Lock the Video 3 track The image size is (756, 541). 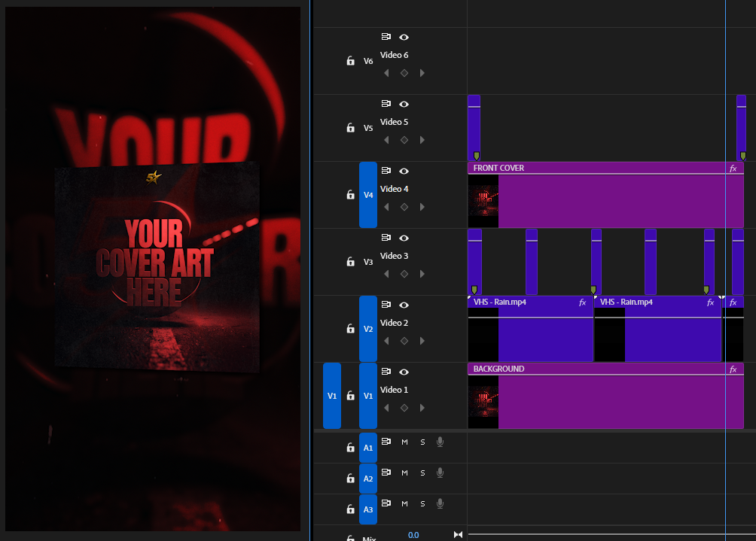click(x=350, y=262)
